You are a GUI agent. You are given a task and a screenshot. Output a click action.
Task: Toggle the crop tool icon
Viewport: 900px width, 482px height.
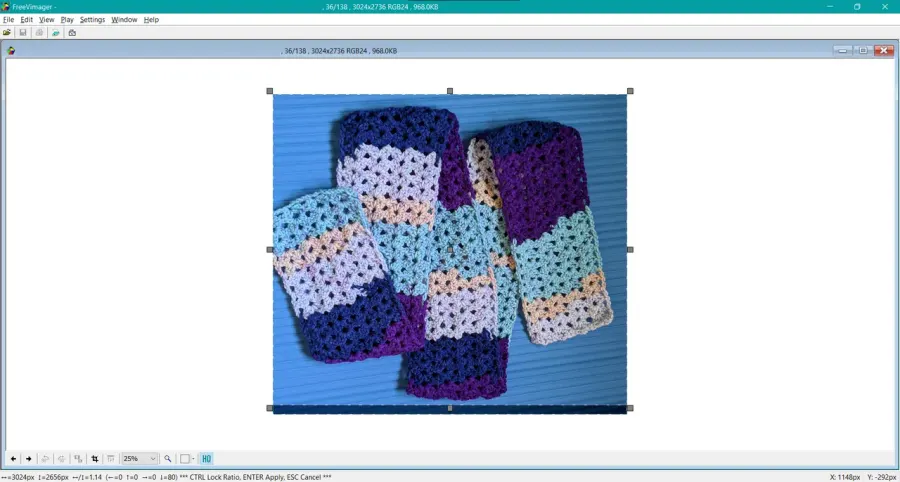[x=95, y=458]
